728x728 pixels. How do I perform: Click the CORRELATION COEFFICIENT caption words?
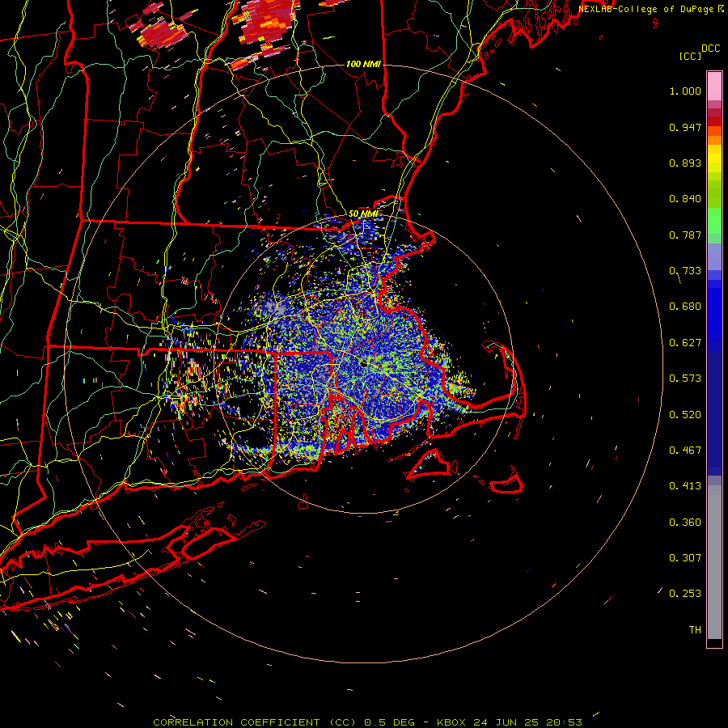[236, 722]
